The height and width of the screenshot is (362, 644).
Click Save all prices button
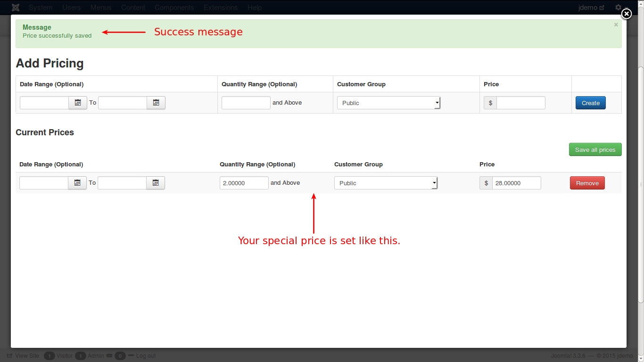(595, 149)
